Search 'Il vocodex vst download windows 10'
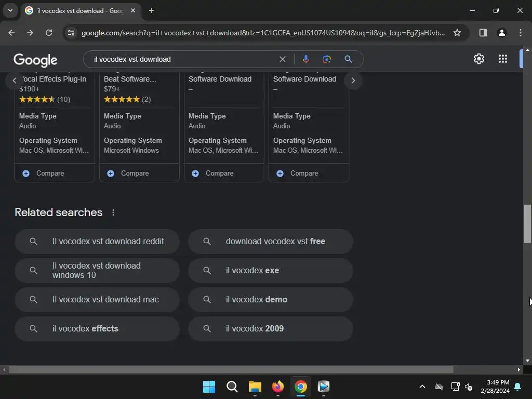The height and width of the screenshot is (399, 532). [97, 271]
